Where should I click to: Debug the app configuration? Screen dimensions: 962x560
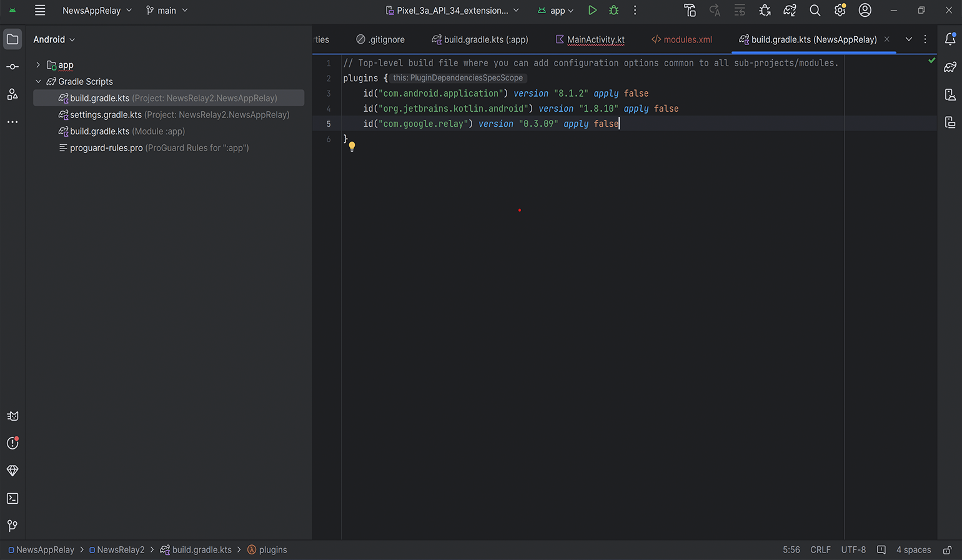pyautogui.click(x=613, y=11)
